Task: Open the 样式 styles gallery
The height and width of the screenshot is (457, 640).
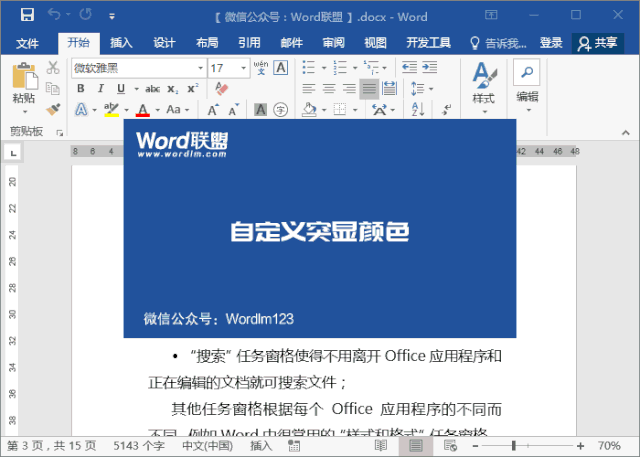Action: [x=484, y=88]
